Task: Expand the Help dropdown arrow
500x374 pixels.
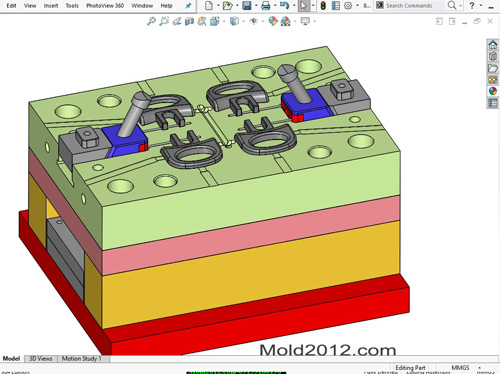Action: pos(481,6)
